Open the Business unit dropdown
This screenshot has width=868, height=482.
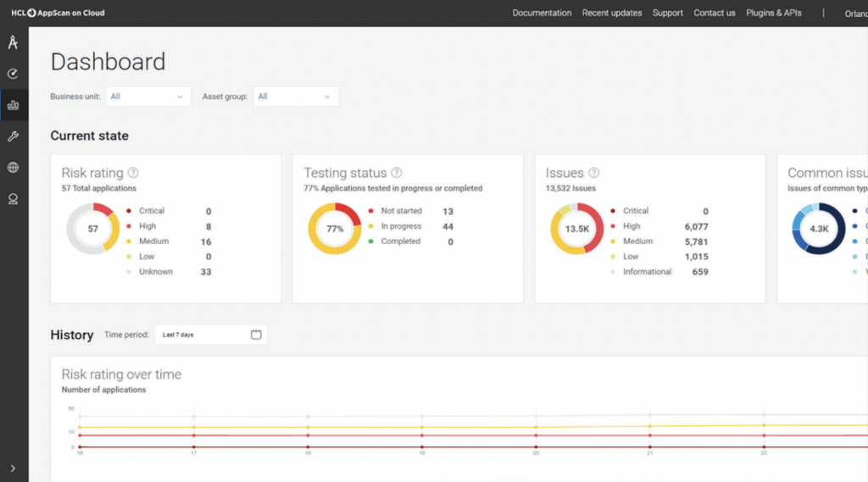click(x=147, y=97)
